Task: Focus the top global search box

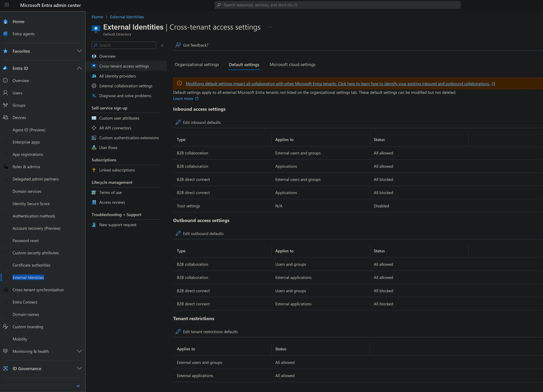Action: (337, 5)
